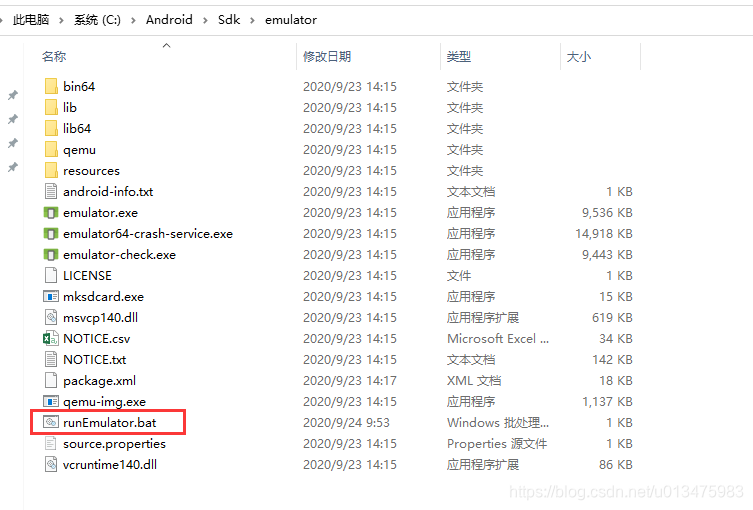The height and width of the screenshot is (510, 753).
Task: Click the file name mksdcard.exe
Action: (103, 297)
